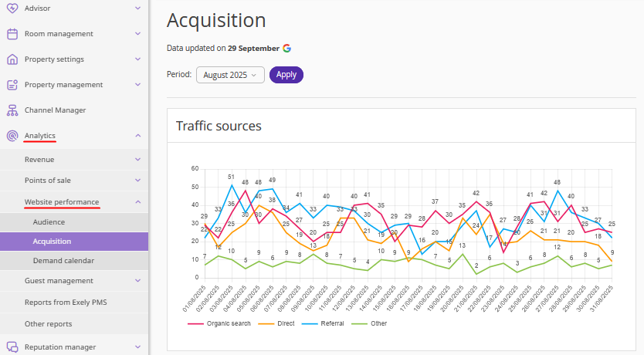Click the Advisor sidebar icon

tap(12, 8)
